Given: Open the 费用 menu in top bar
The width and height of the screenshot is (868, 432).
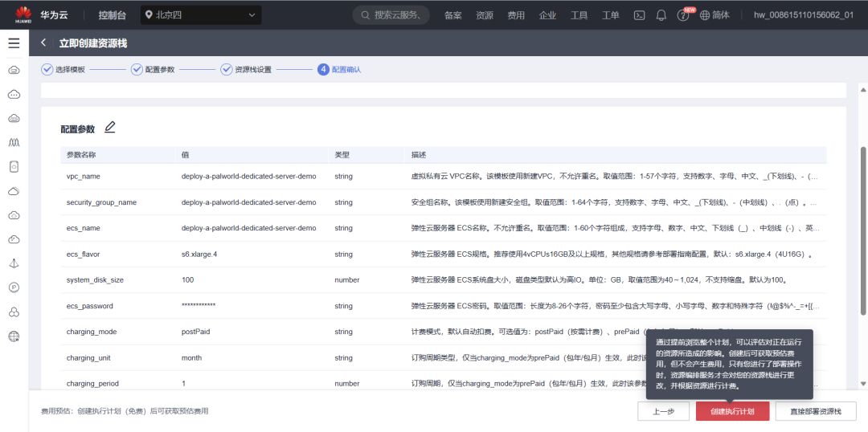Looking at the screenshot, I should point(516,15).
